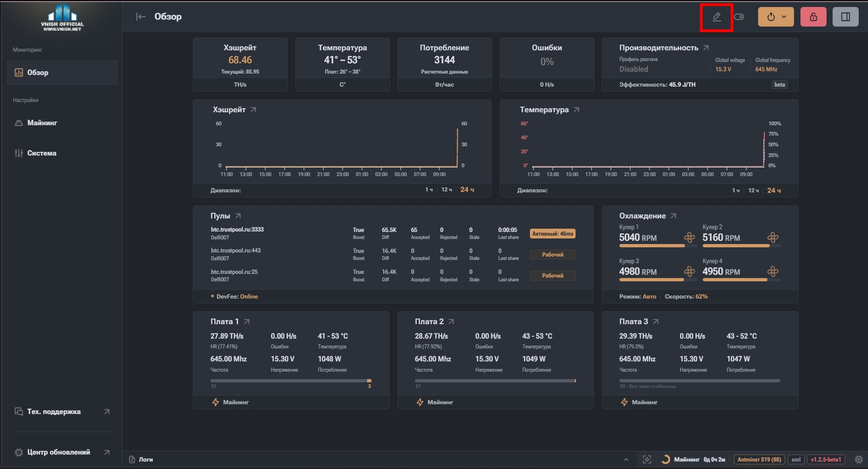Click the Активный: 46ms pool badge
The width and height of the screenshot is (868, 469).
click(x=553, y=234)
